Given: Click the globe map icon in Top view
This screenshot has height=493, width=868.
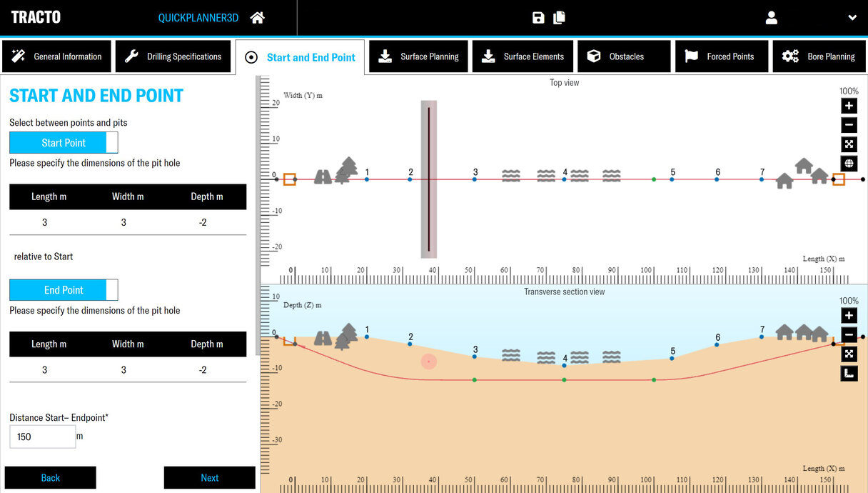Looking at the screenshot, I should coord(849,164).
